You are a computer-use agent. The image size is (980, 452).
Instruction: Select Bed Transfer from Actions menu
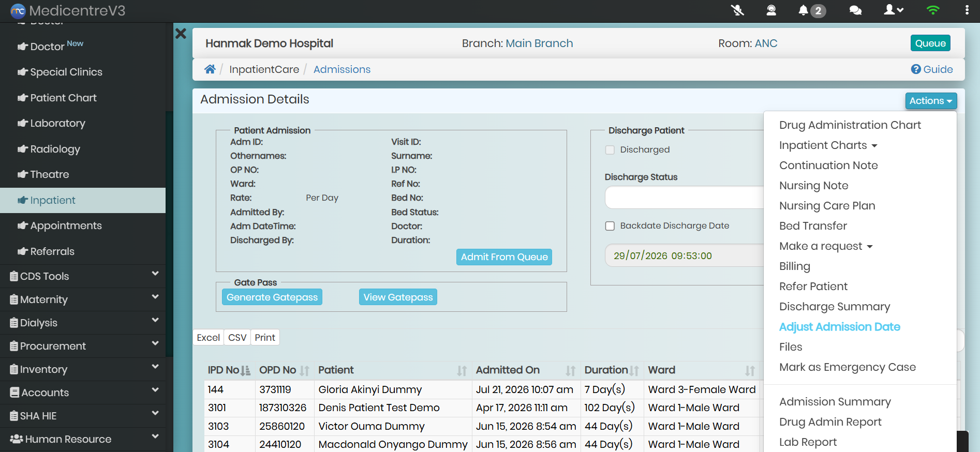(813, 226)
